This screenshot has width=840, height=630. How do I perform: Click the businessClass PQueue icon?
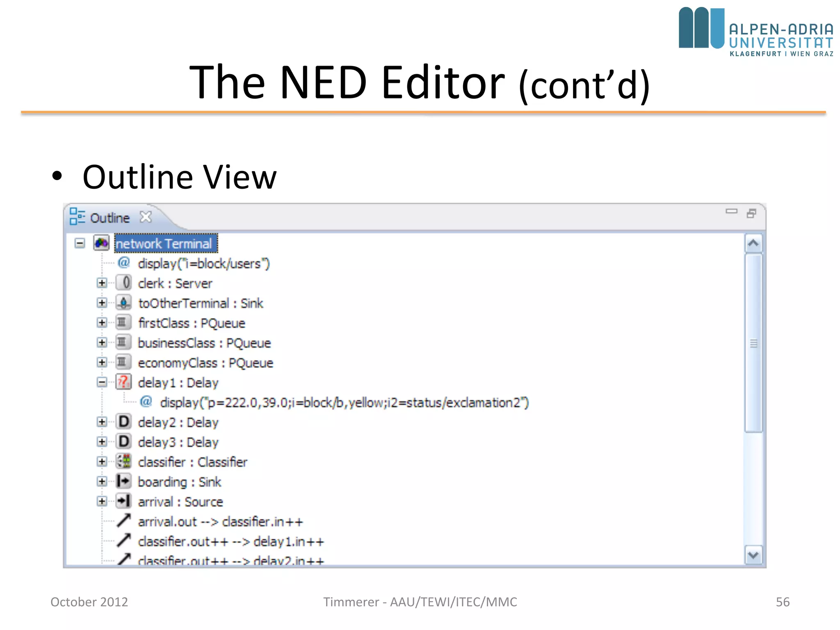[x=123, y=342]
